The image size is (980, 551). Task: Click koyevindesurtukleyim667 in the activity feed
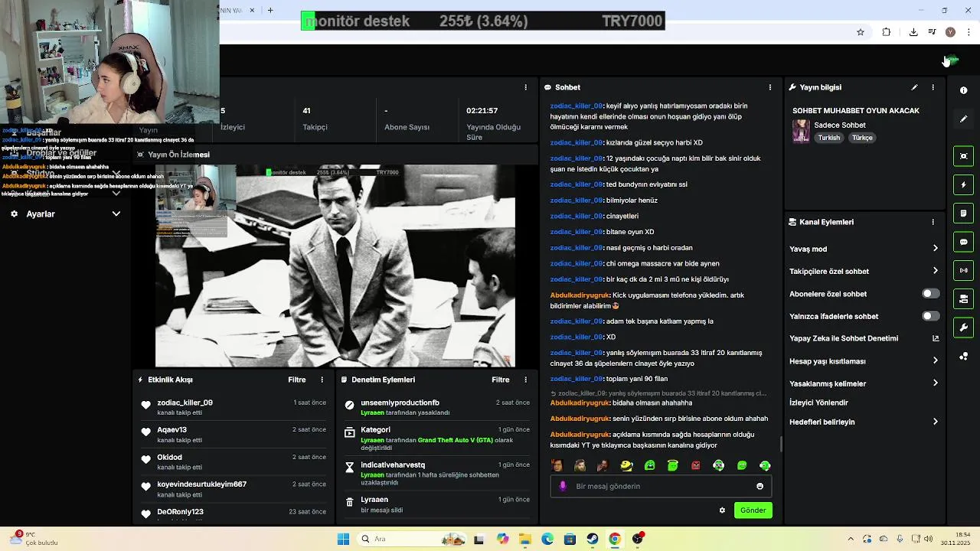click(x=201, y=484)
